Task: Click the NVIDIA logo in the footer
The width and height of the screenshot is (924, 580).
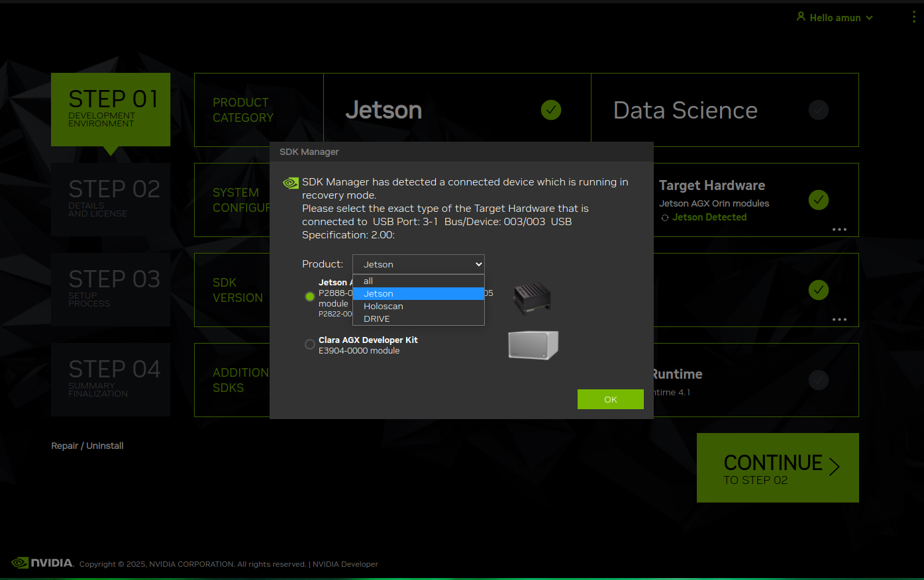Action: tap(42, 563)
